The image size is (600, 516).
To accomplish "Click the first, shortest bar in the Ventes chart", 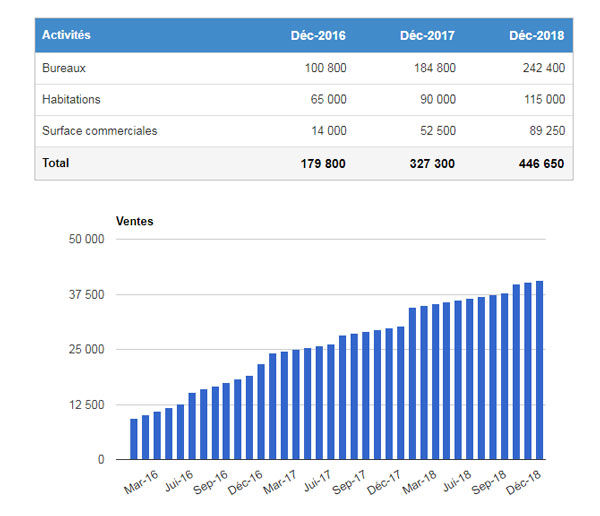I will (134, 439).
